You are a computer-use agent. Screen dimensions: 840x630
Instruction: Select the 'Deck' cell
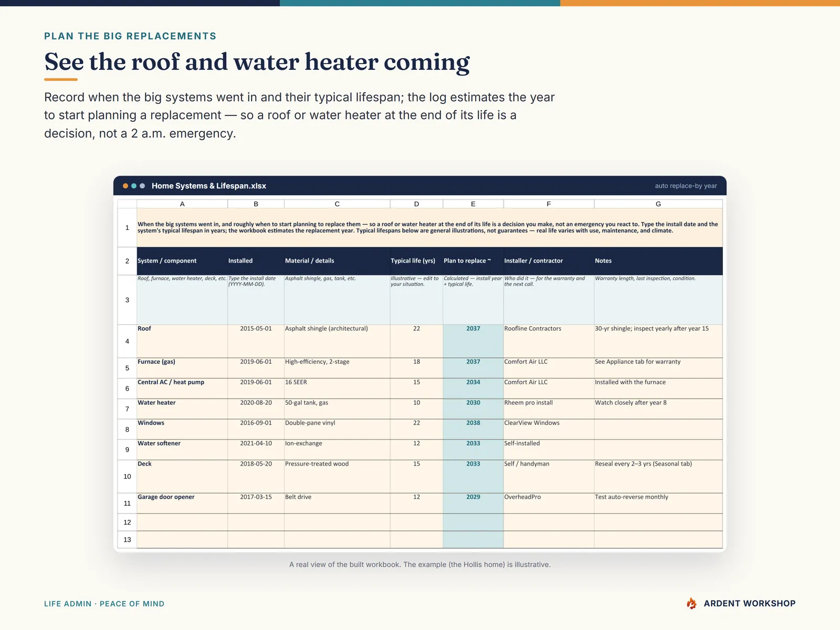point(182,477)
